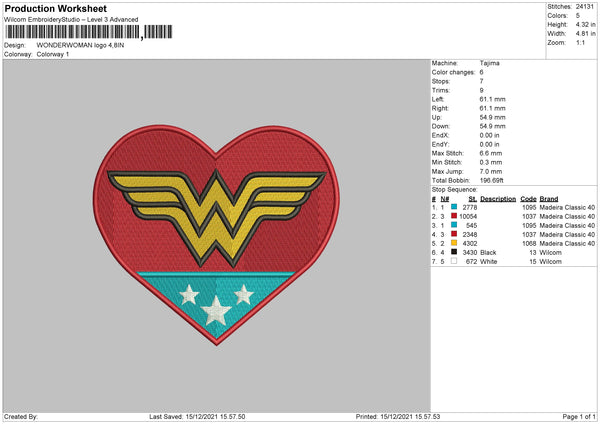600x424 pixels.
Task: Click the Machine value Tajima
Action: [489, 63]
